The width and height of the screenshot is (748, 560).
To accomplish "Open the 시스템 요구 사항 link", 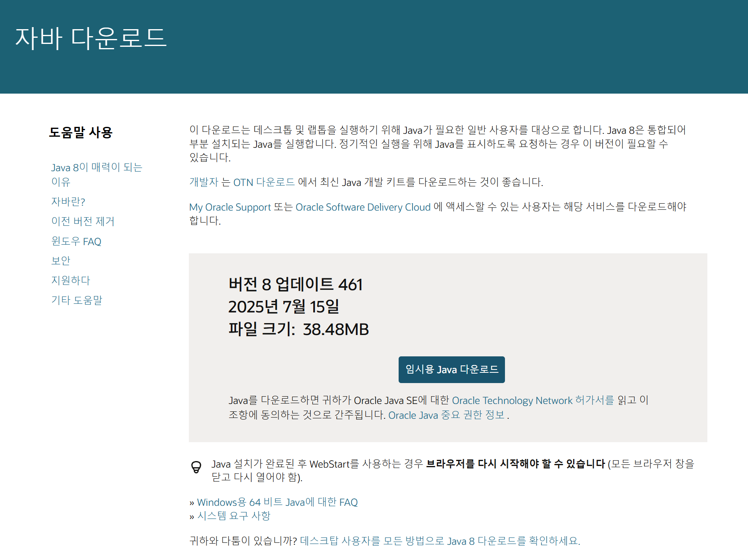I will pos(234,516).
